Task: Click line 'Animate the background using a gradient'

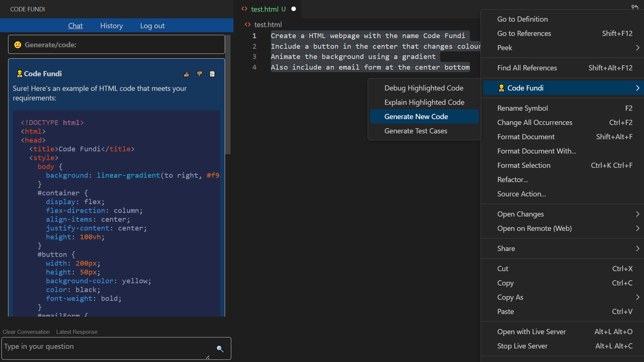Action: [x=353, y=57]
